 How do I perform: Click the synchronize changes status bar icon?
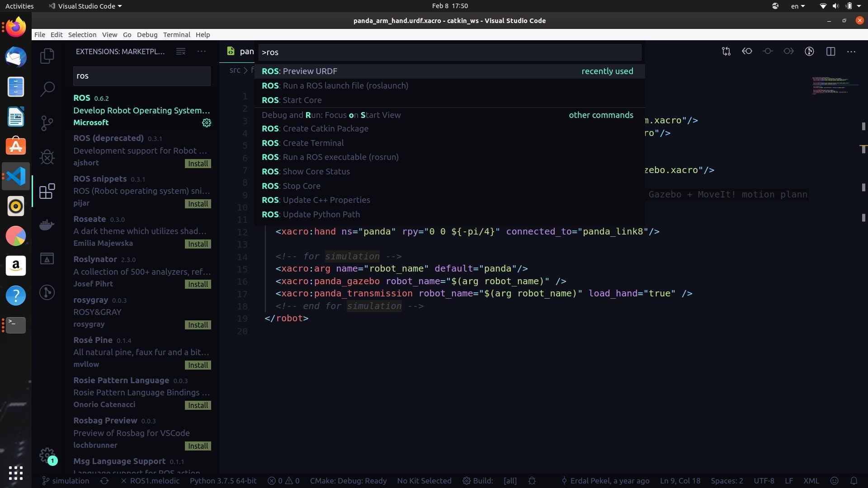pos(104,481)
